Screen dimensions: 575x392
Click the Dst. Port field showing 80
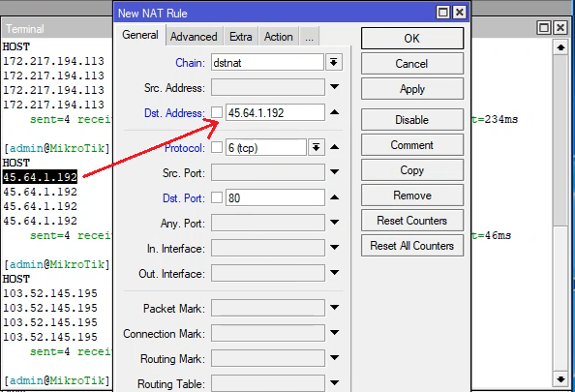pos(275,197)
